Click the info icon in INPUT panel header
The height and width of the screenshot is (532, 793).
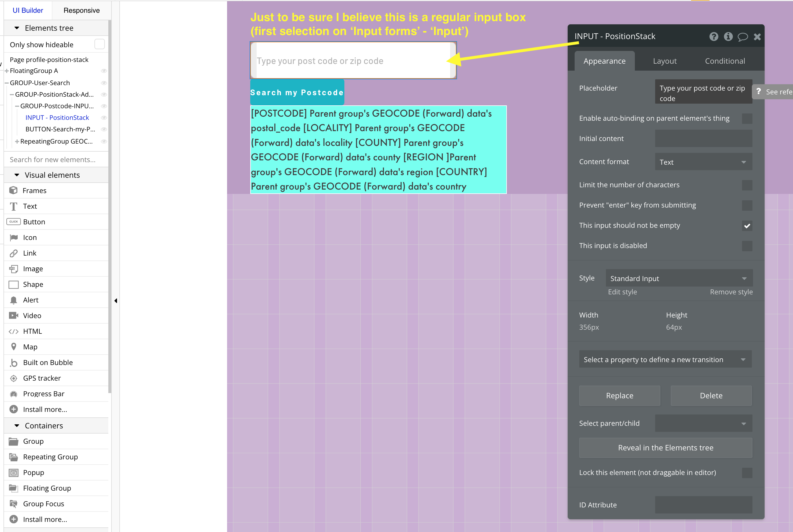(728, 36)
